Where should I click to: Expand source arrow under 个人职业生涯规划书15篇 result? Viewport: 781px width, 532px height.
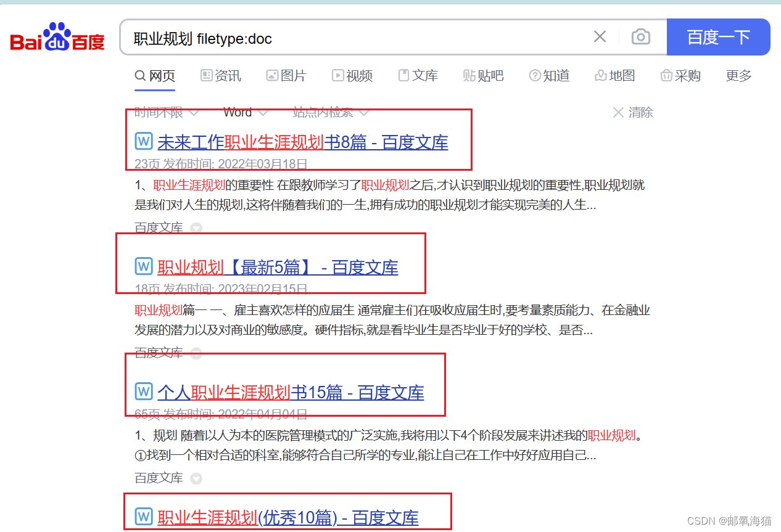196,478
